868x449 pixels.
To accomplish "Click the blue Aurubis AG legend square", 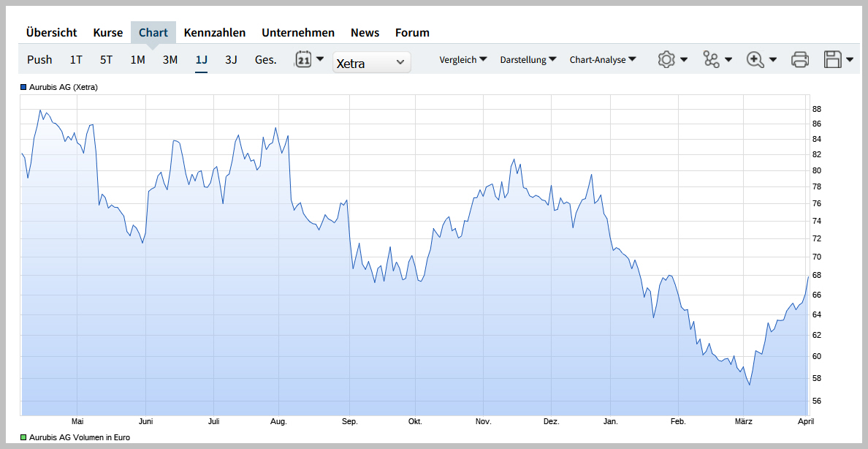I will coord(23,87).
